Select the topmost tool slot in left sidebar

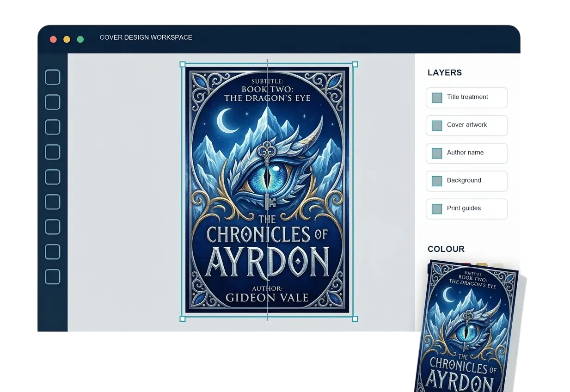pyautogui.click(x=52, y=77)
